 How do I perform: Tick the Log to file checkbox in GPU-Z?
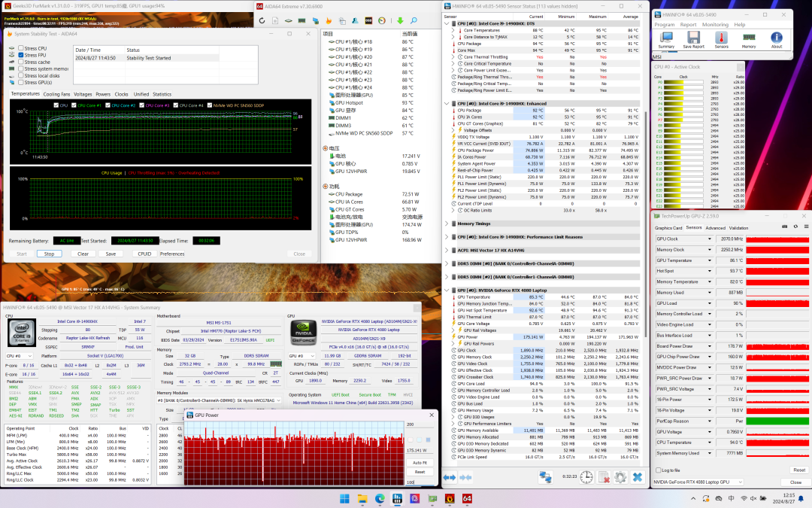(659, 470)
